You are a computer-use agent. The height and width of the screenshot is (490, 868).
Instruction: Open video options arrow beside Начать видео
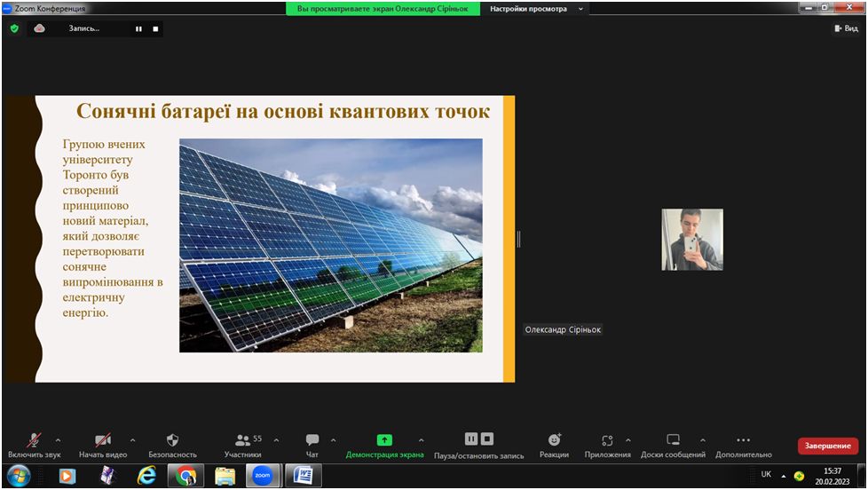(x=132, y=440)
